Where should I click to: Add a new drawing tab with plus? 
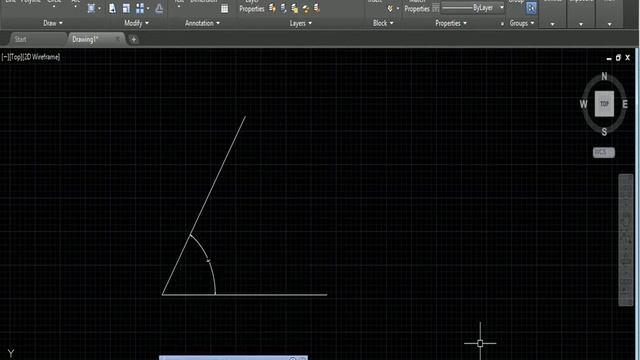point(133,39)
